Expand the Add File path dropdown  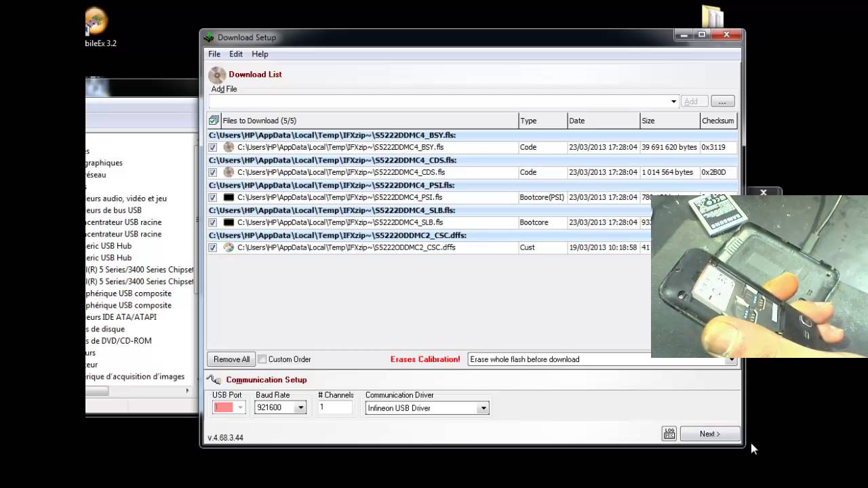pyautogui.click(x=673, y=102)
